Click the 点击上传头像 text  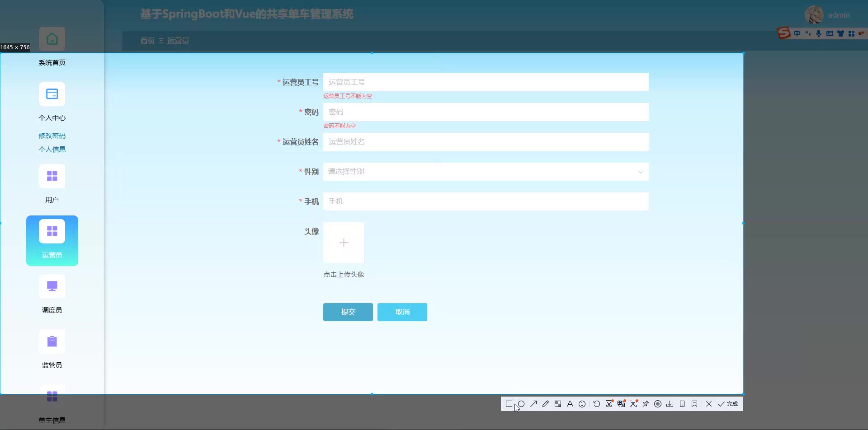(344, 274)
